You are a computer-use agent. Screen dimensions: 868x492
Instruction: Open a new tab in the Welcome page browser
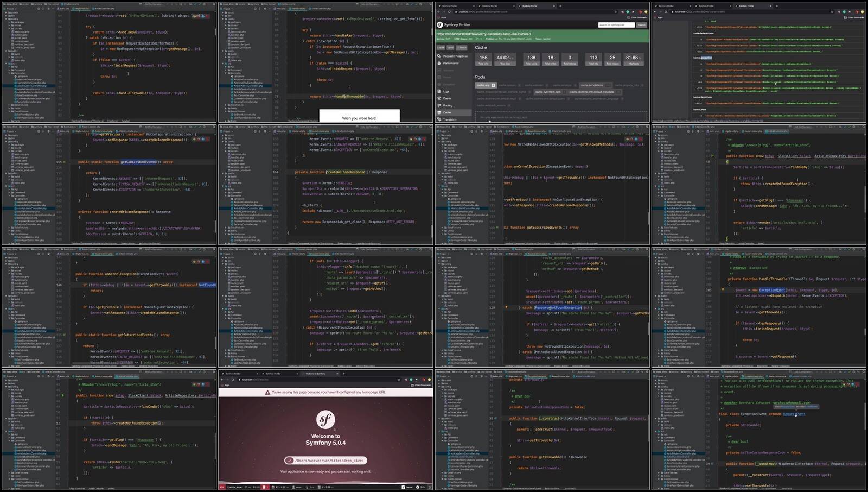pyautogui.click(x=343, y=374)
